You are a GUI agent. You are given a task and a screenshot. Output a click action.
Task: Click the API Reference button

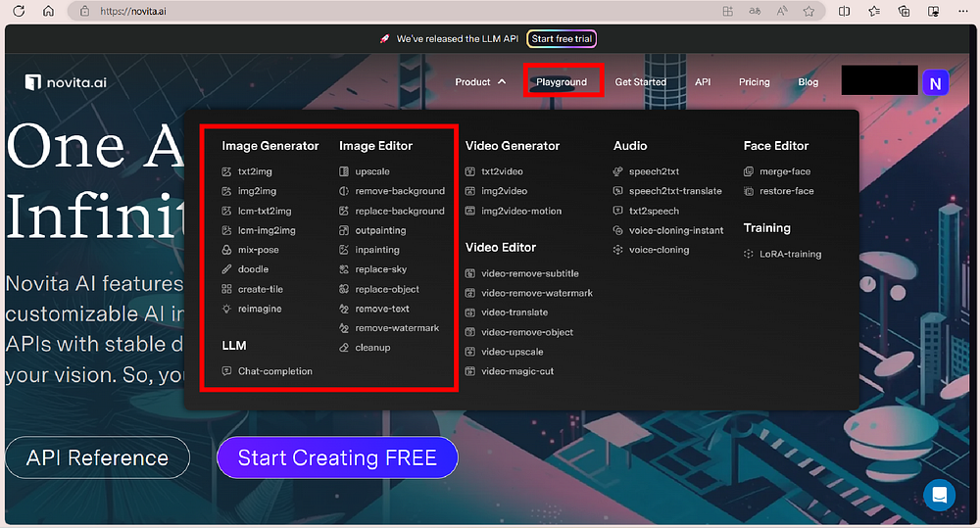(x=97, y=458)
